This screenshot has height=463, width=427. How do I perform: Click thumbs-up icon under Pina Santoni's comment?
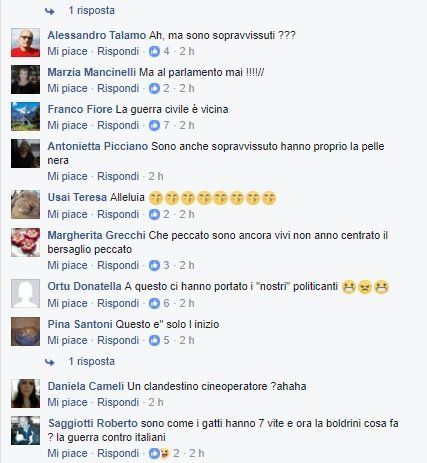[154, 340]
